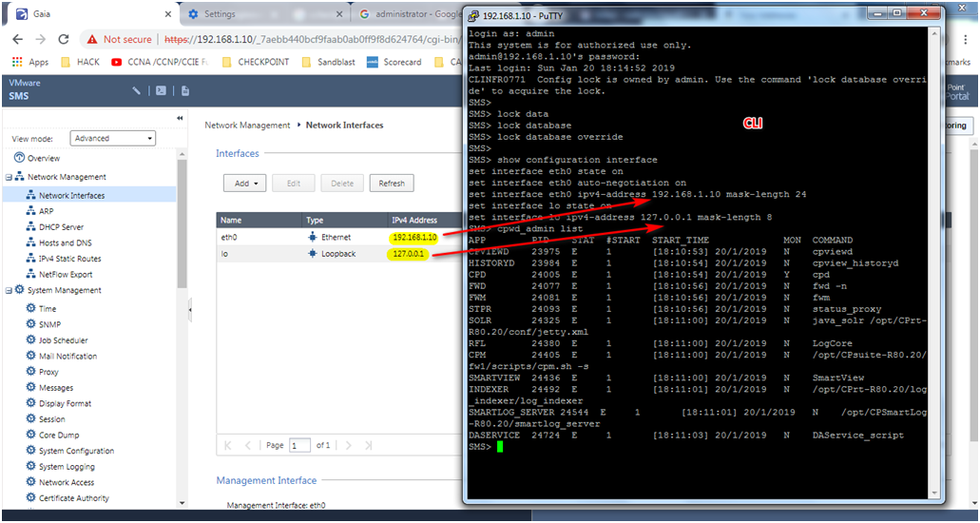Open Job Scheduler
This screenshot has width=980, height=523.
tap(63, 340)
